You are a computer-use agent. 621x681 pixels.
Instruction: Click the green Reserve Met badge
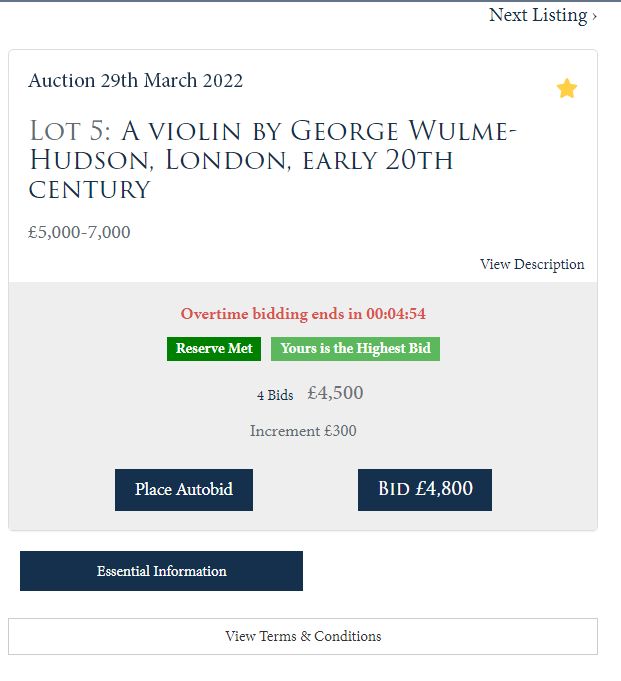pos(214,349)
